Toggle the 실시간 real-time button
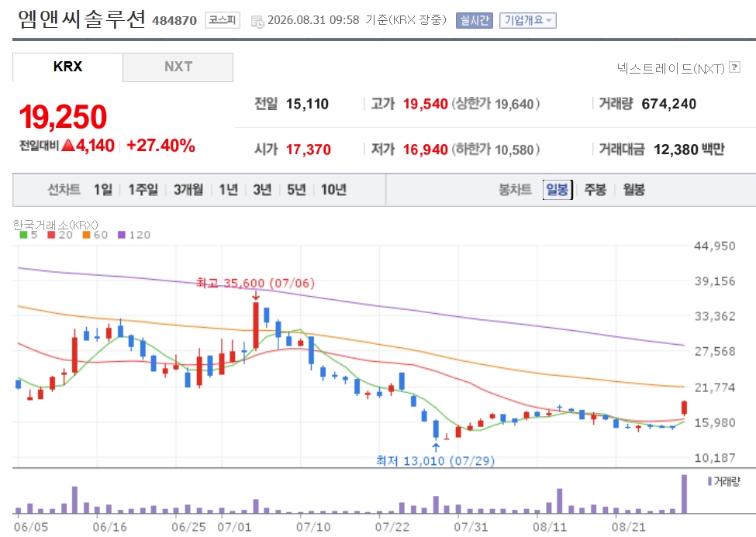The image size is (756, 537). (475, 20)
